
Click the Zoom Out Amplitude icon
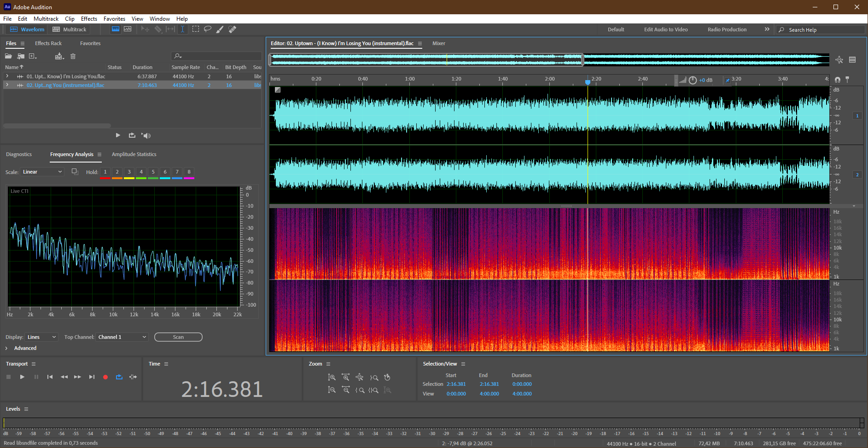click(x=332, y=390)
